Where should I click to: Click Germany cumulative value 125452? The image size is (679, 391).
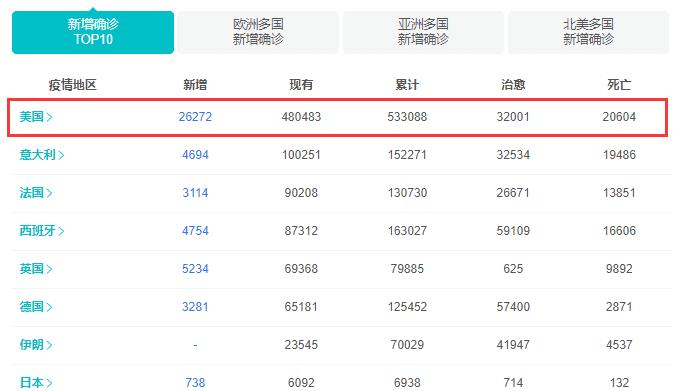tap(407, 307)
